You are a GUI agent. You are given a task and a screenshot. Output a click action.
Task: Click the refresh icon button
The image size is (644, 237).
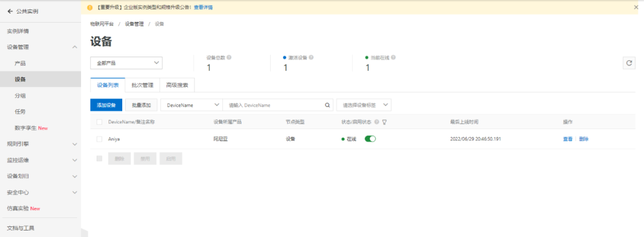tap(629, 63)
